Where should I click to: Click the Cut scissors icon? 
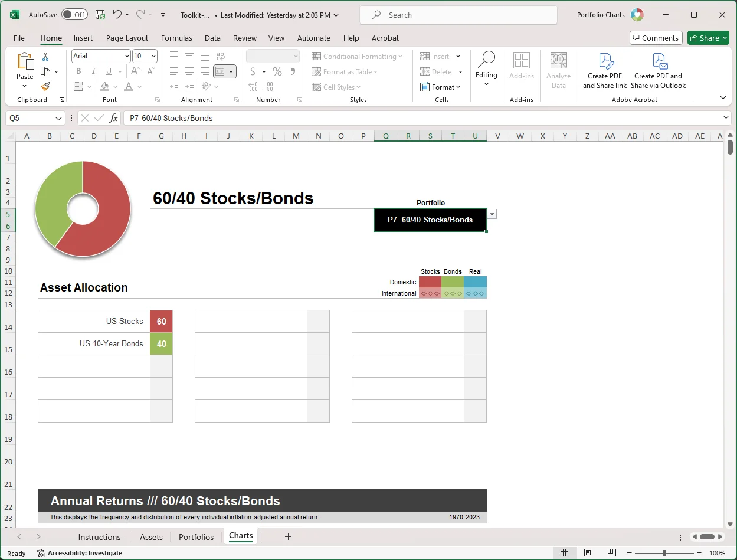pos(45,57)
